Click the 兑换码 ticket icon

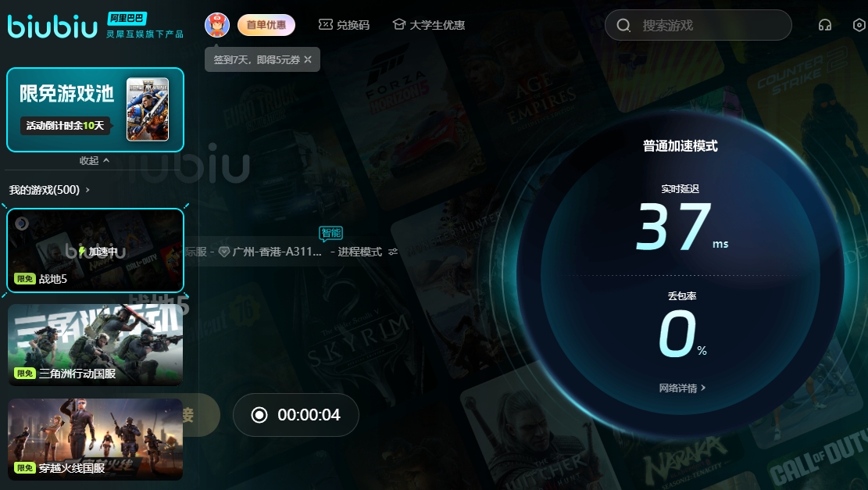point(326,24)
